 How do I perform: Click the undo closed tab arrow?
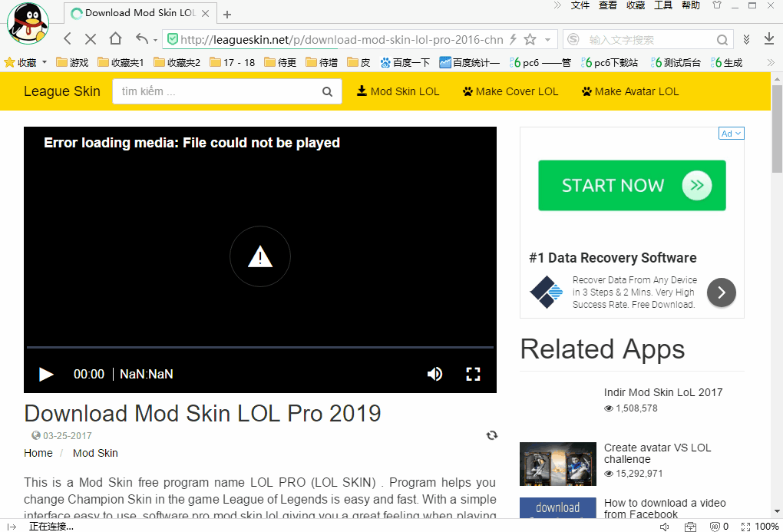coord(142,38)
